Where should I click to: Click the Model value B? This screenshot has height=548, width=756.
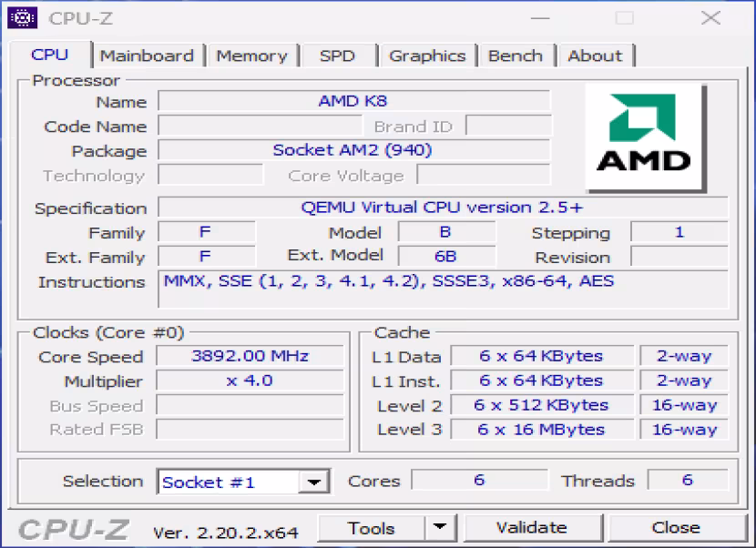[x=446, y=232]
